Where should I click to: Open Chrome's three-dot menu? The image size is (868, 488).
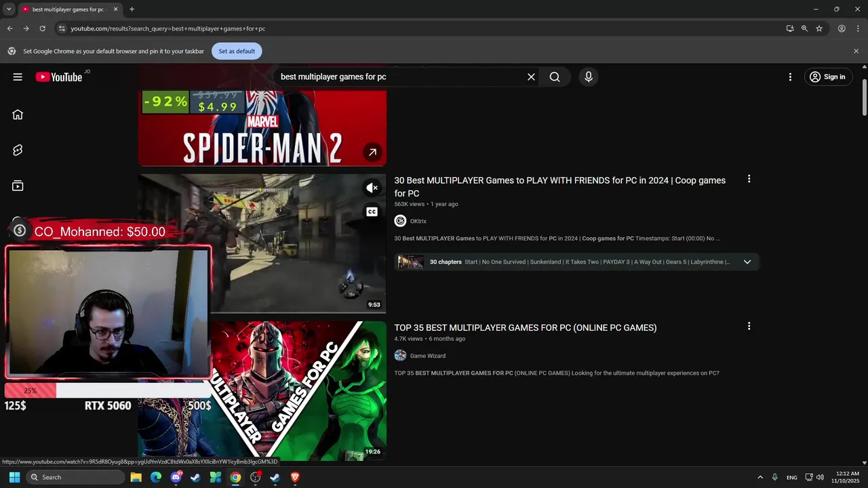click(856, 28)
